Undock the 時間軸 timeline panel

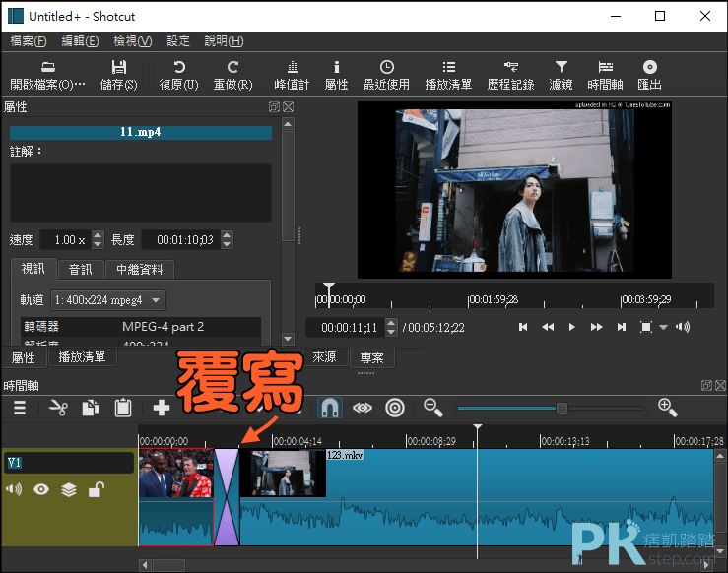point(706,385)
